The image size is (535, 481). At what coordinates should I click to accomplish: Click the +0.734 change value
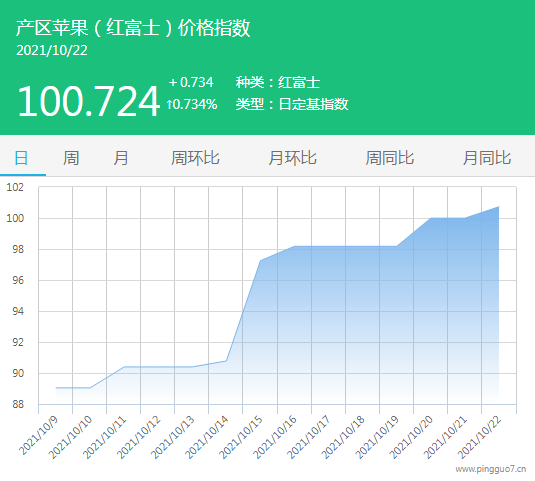point(191,82)
